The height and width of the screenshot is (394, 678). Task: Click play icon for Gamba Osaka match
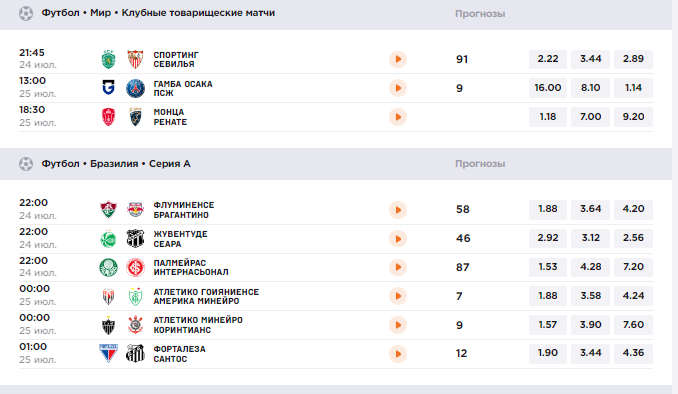point(398,88)
